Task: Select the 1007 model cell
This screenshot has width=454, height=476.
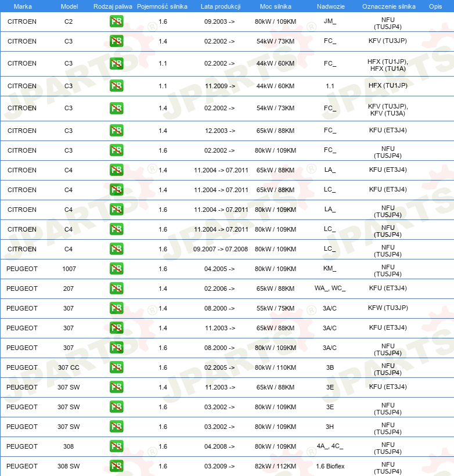Action: click(69, 269)
